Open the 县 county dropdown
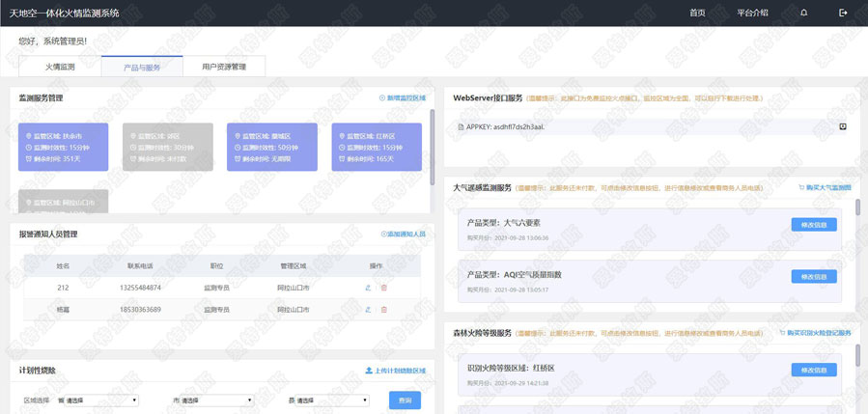This screenshot has height=414, width=868. point(333,400)
